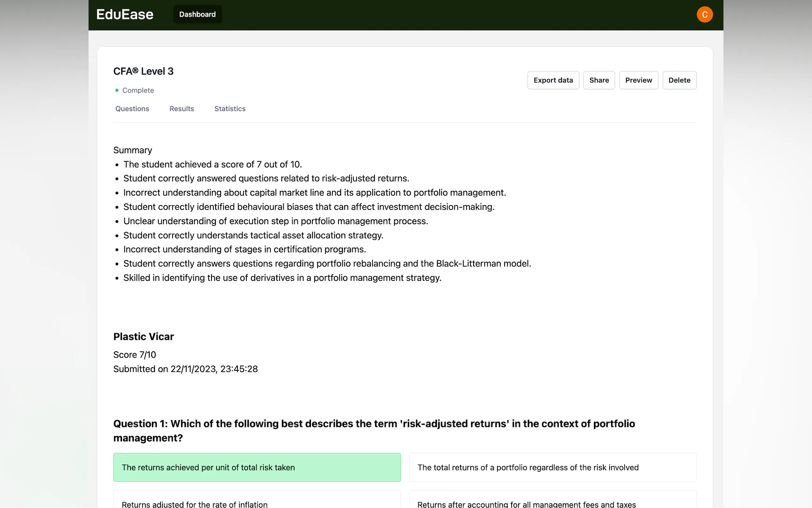Image resolution: width=812 pixels, height=508 pixels.
Task: Click the Export data button
Action: coord(553,80)
